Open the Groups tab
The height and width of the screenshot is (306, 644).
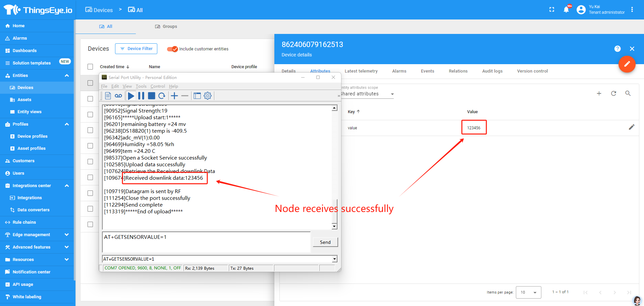pos(166,27)
